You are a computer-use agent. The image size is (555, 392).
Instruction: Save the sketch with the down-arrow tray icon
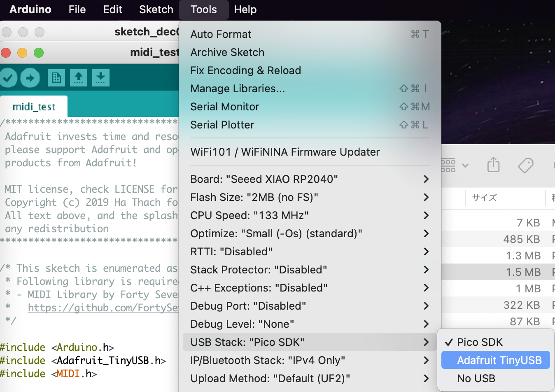click(x=100, y=77)
